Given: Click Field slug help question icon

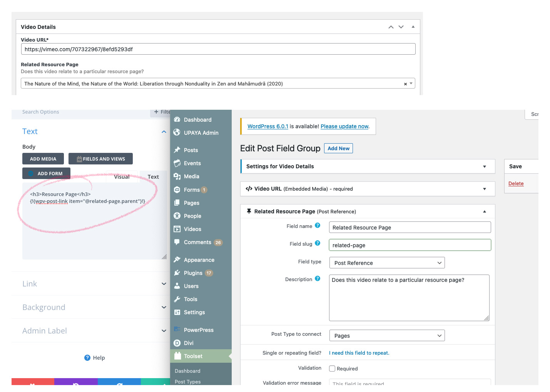Looking at the screenshot, I should (x=318, y=243).
